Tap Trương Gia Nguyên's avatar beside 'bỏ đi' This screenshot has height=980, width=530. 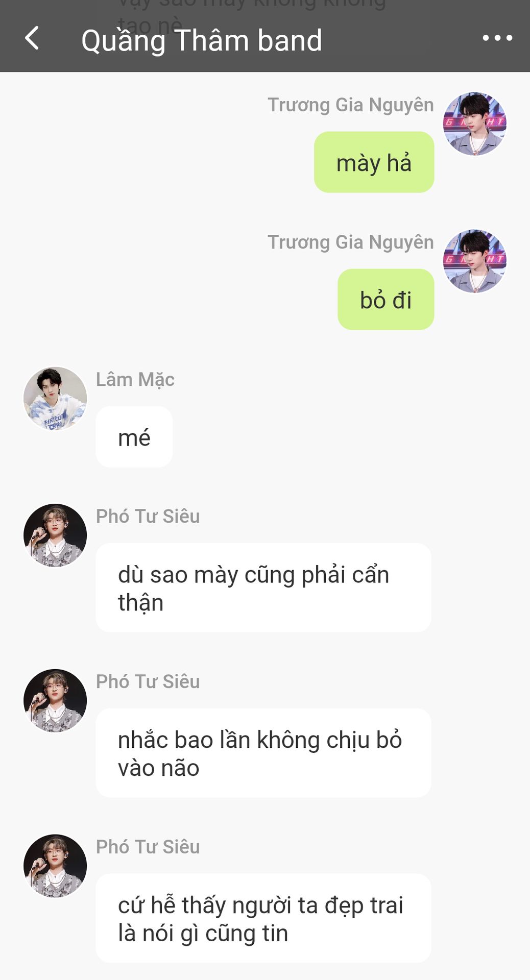pyautogui.click(x=475, y=261)
